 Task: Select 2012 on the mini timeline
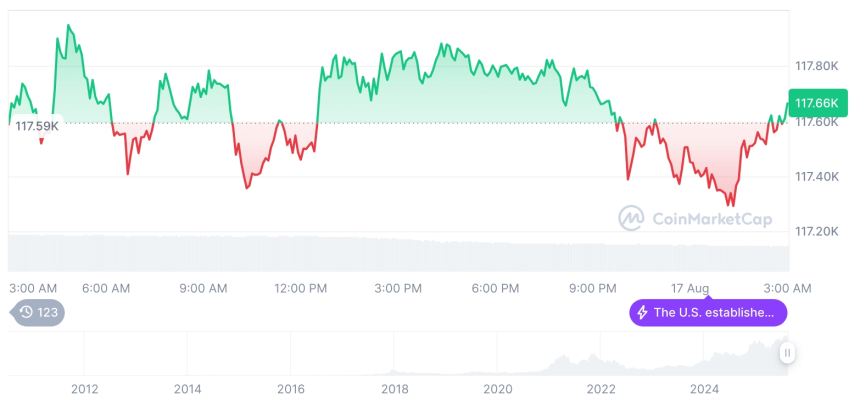click(x=84, y=388)
